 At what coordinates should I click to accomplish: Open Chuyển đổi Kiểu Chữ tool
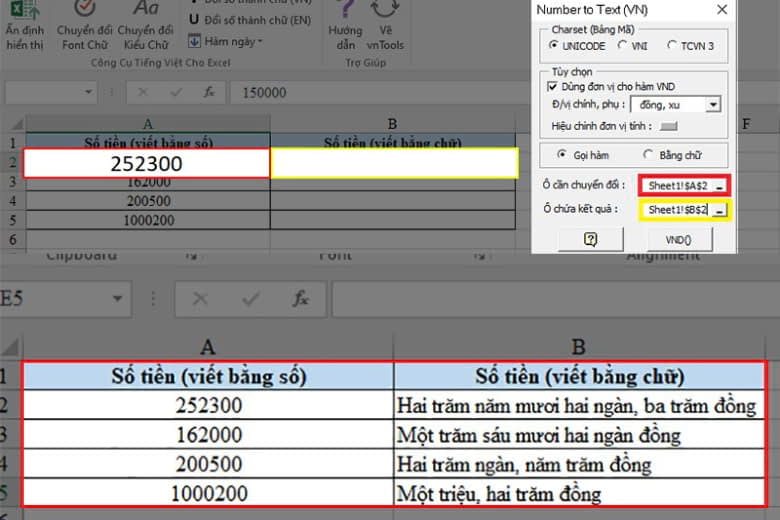click(x=146, y=25)
